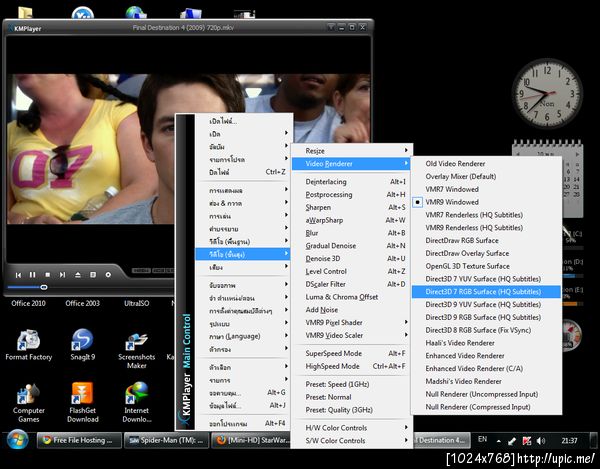The height and width of the screenshot is (469, 600).
Task: Select Haali's Video Renderer
Action: tap(486, 343)
